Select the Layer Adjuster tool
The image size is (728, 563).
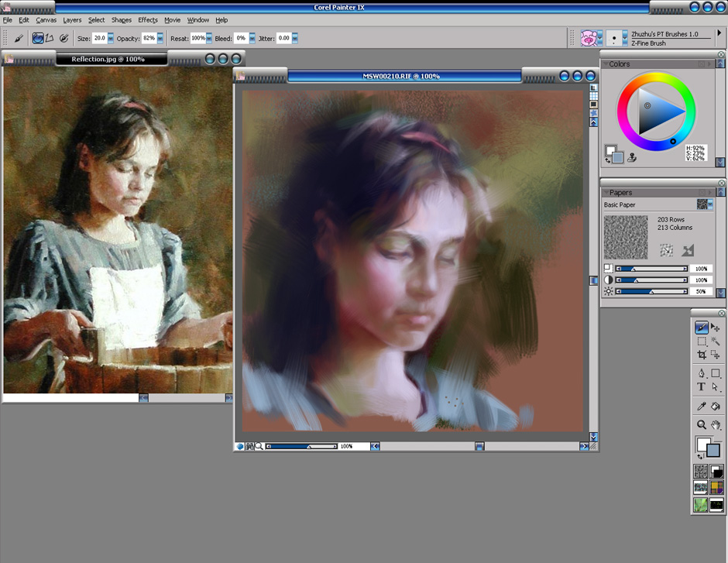tap(716, 328)
